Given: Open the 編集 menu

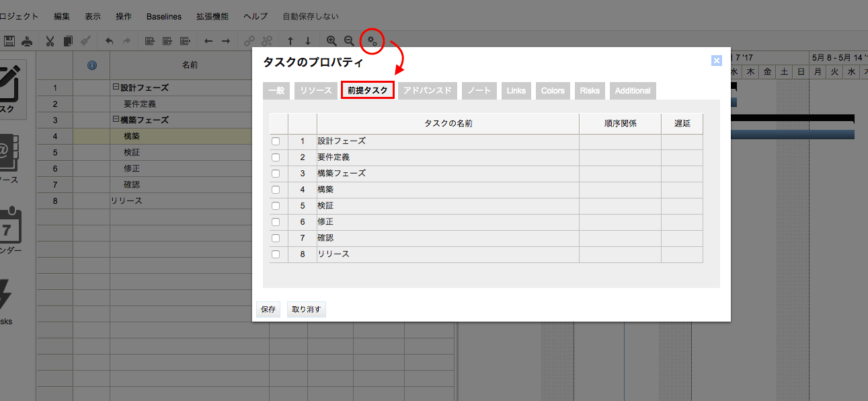Looking at the screenshot, I should [61, 16].
